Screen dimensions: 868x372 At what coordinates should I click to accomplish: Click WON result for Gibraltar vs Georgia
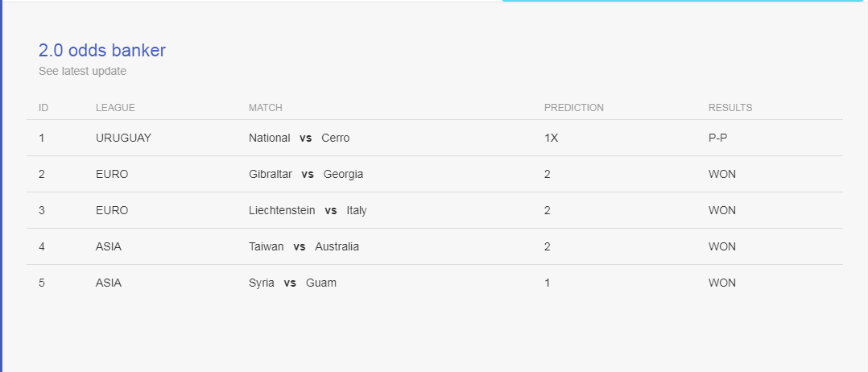722,175
